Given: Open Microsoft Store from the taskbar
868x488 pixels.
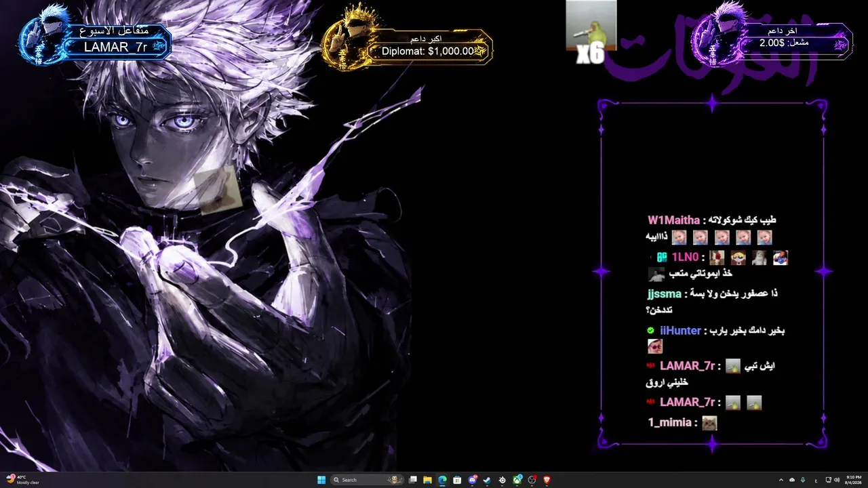Looking at the screenshot, I should coord(458,480).
